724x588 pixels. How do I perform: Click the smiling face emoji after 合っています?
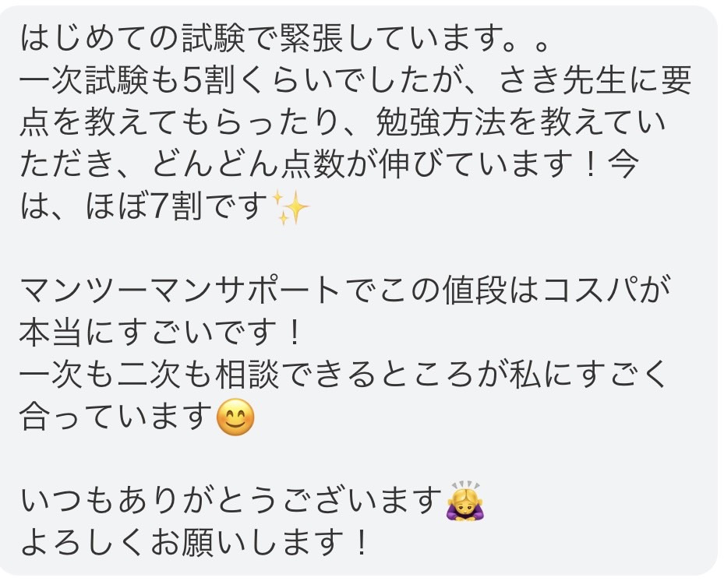point(235,417)
